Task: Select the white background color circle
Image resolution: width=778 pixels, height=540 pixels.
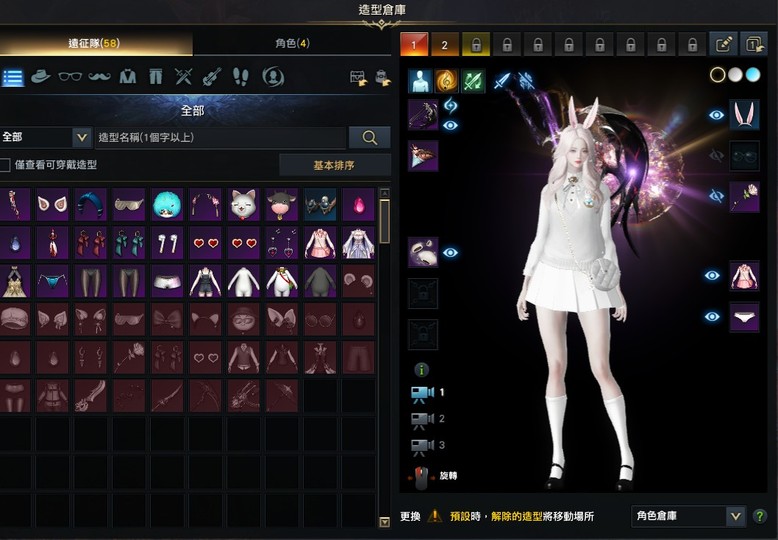Action: click(x=735, y=75)
